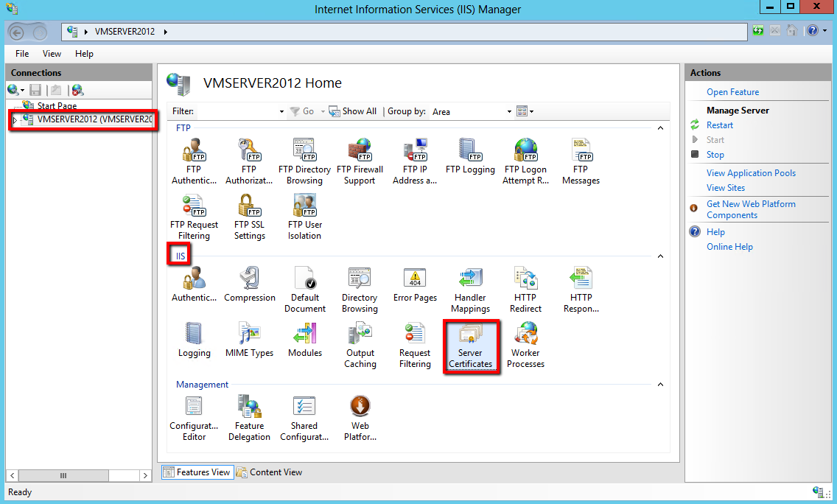Select the FTP Firewall Support icon
Image resolution: width=837 pixels, height=504 pixels.
[x=360, y=161]
